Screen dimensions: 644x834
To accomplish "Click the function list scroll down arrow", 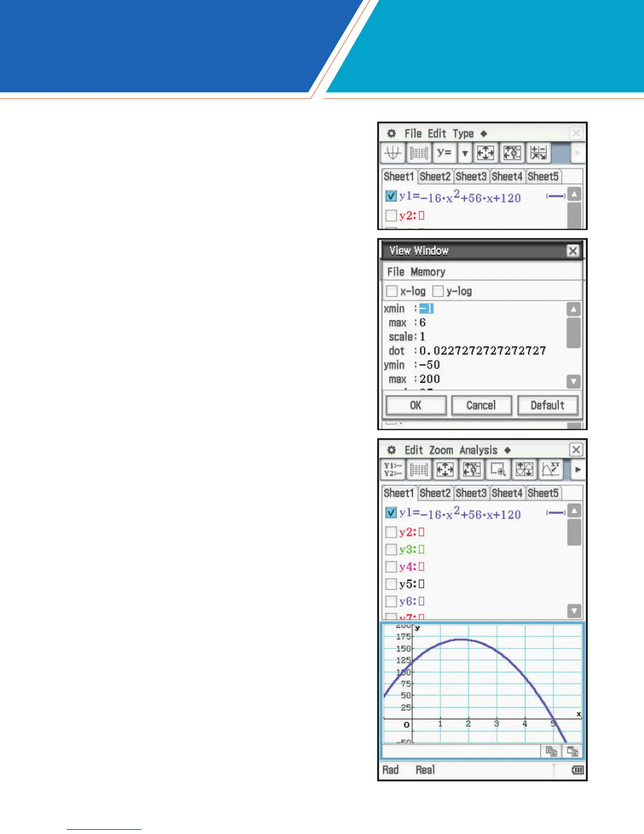I will pos(574,611).
